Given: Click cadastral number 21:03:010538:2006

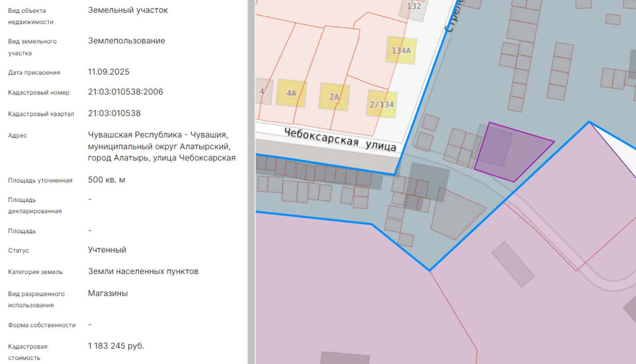Looking at the screenshot, I should tap(126, 92).
